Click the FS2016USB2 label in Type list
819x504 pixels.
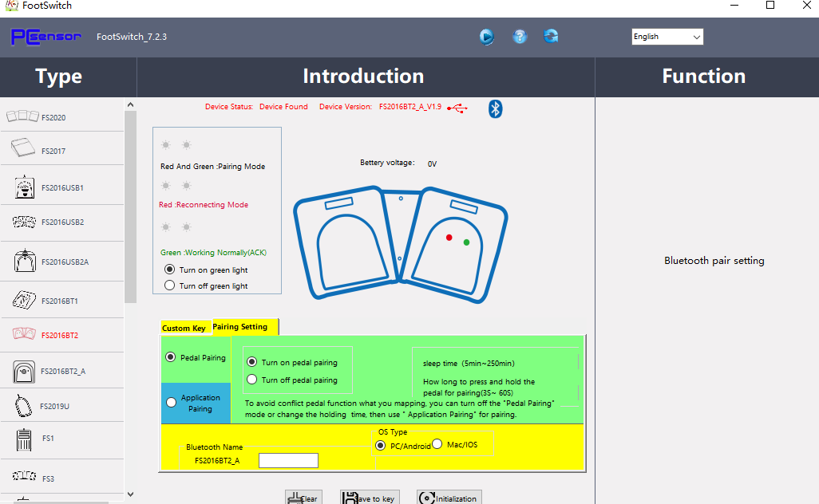click(63, 222)
